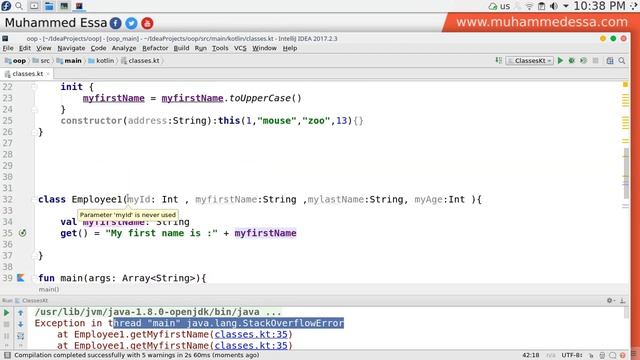Open the Facebook link next to Muhammed Essa
This screenshot has height=360, width=640.
(x=116, y=23)
